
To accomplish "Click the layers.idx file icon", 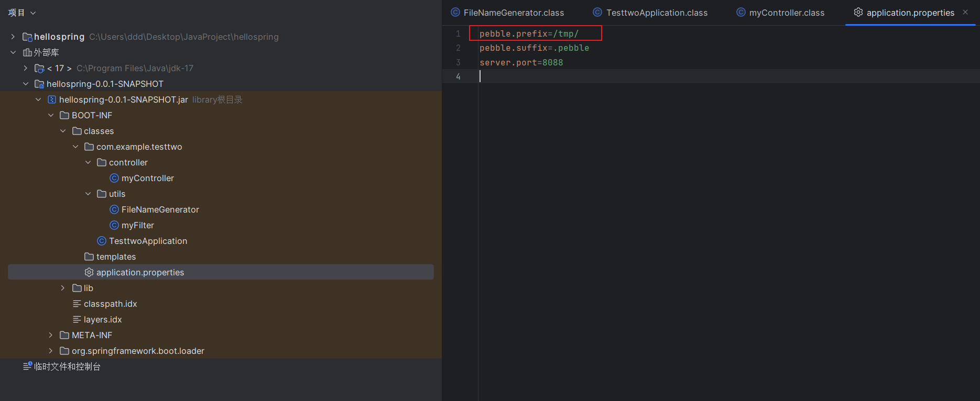I will 77,319.
